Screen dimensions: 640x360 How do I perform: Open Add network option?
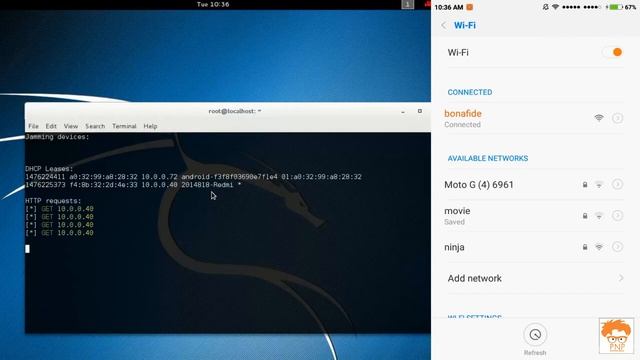[536, 278]
